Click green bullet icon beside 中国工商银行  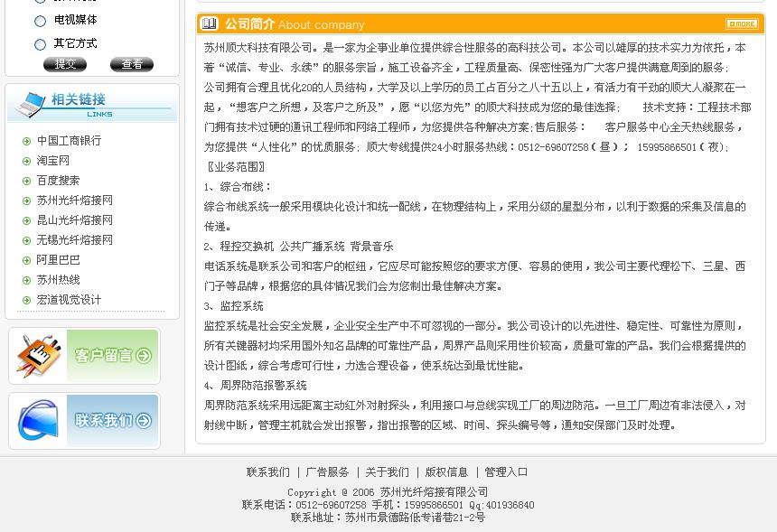point(27,142)
